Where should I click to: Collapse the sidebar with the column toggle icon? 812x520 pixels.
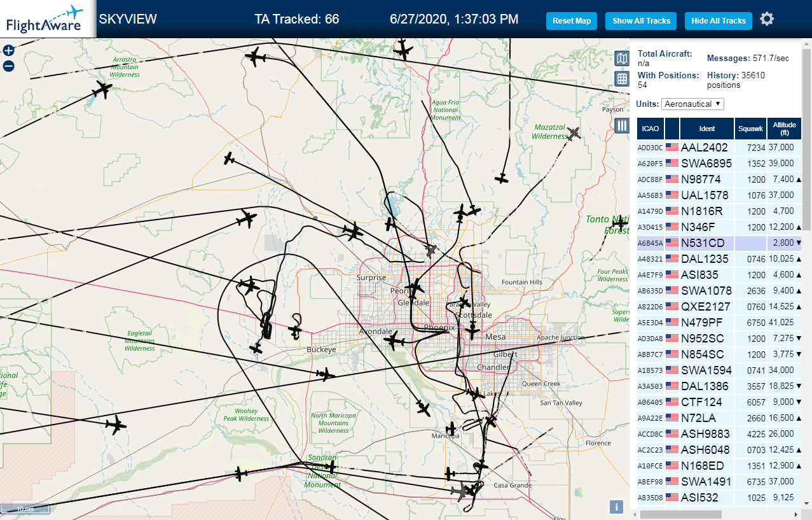(622, 126)
